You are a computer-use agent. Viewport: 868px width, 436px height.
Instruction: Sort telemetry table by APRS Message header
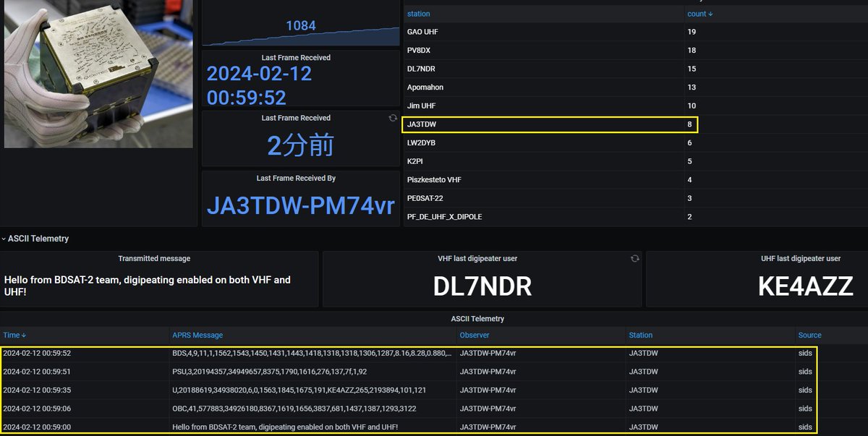(197, 335)
